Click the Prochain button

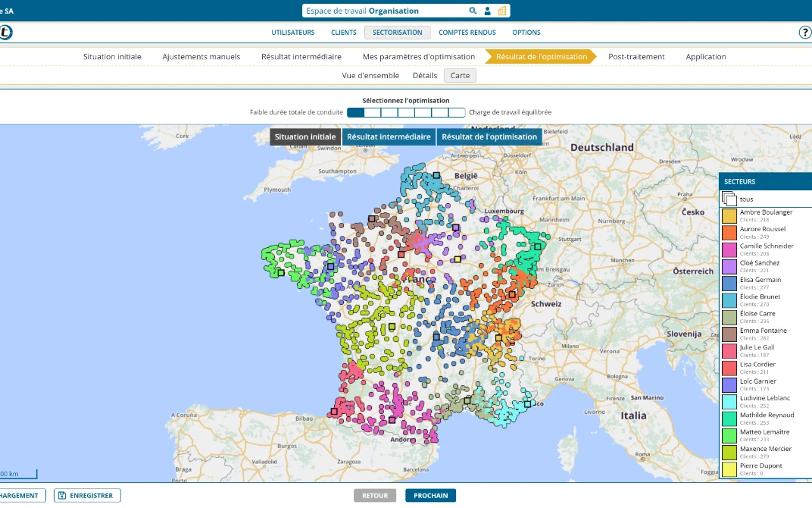pos(430,496)
